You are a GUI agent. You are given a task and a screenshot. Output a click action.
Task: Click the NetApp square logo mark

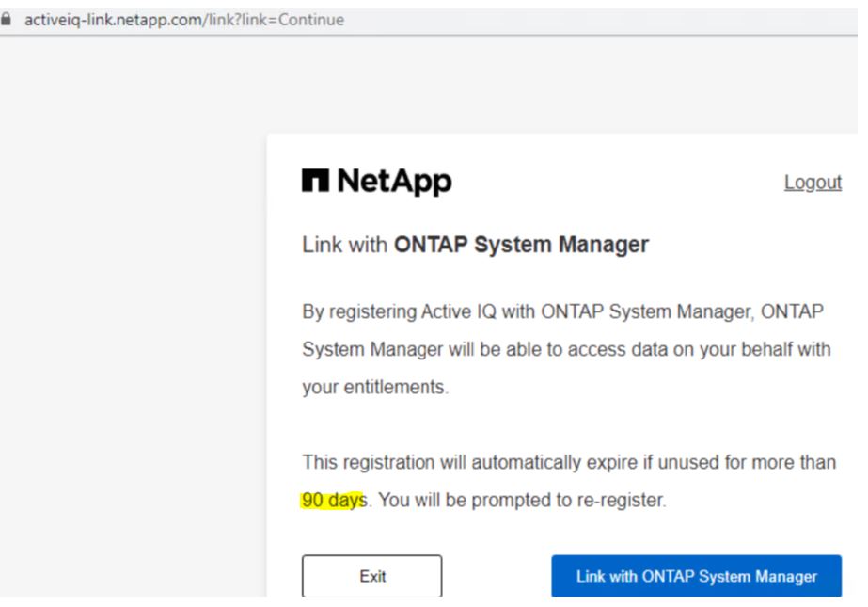click(x=315, y=181)
